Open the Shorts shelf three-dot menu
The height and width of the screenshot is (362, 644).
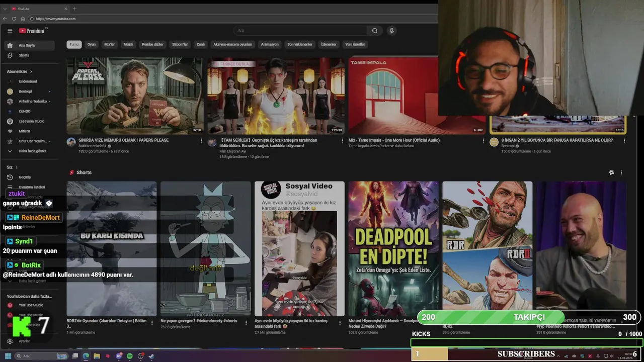(621, 172)
